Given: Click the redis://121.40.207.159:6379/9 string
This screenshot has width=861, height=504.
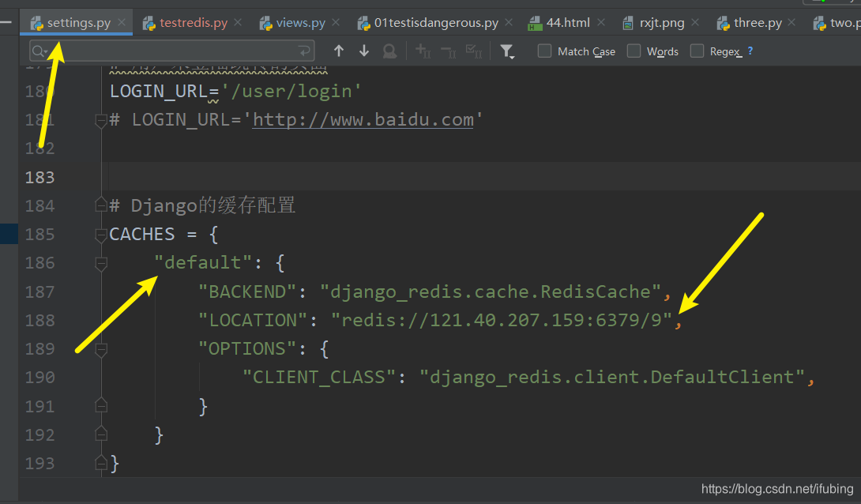Looking at the screenshot, I should [x=502, y=320].
